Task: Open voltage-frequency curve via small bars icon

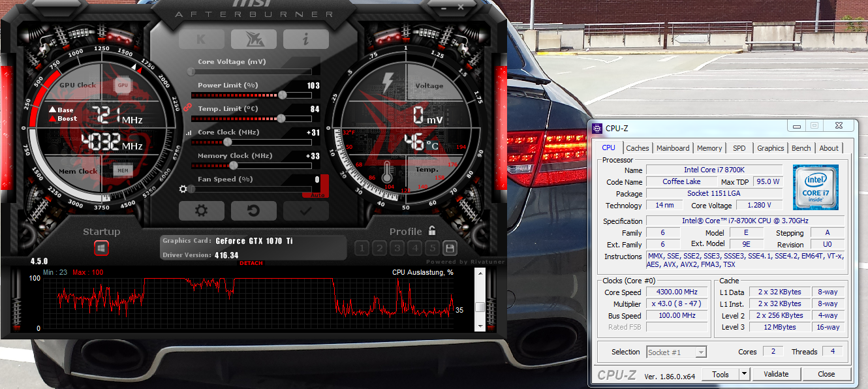Action: pos(189,132)
